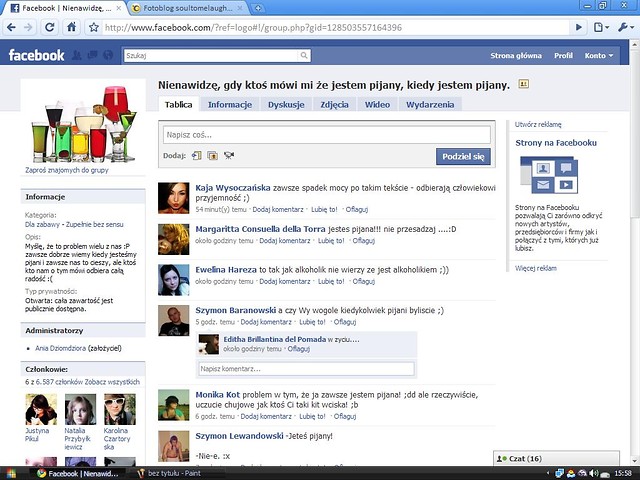Switch to bez tytułu - Paint taskbar item
This screenshot has height=480, width=640.
pyautogui.click(x=176, y=473)
